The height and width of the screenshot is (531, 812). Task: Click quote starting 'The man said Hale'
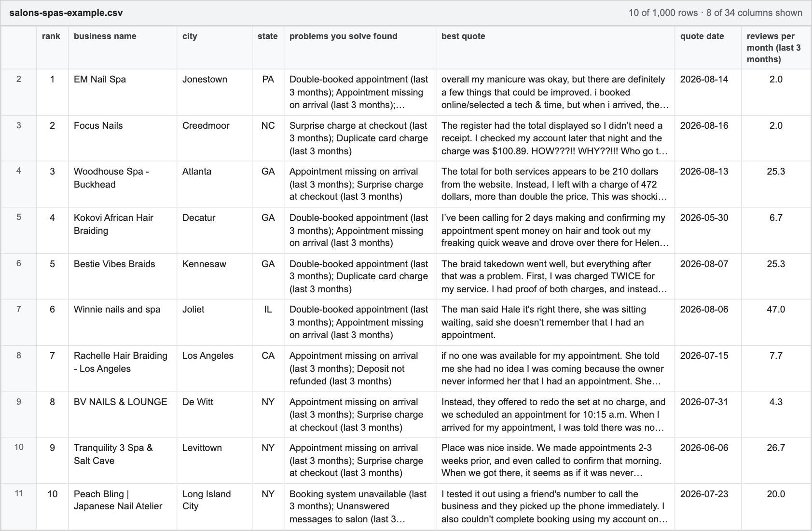click(x=555, y=322)
